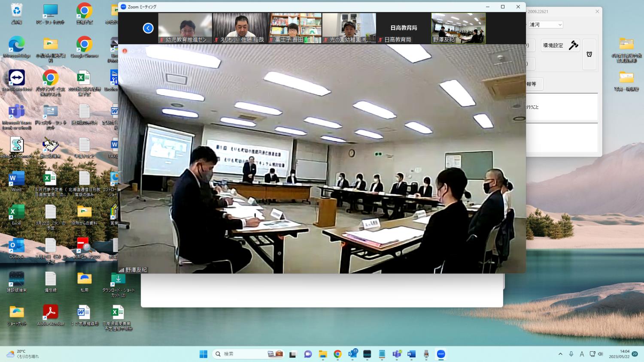Launch Adobe Acrobat from the desktop
Screen dimensions: 644x362
pos(50,312)
